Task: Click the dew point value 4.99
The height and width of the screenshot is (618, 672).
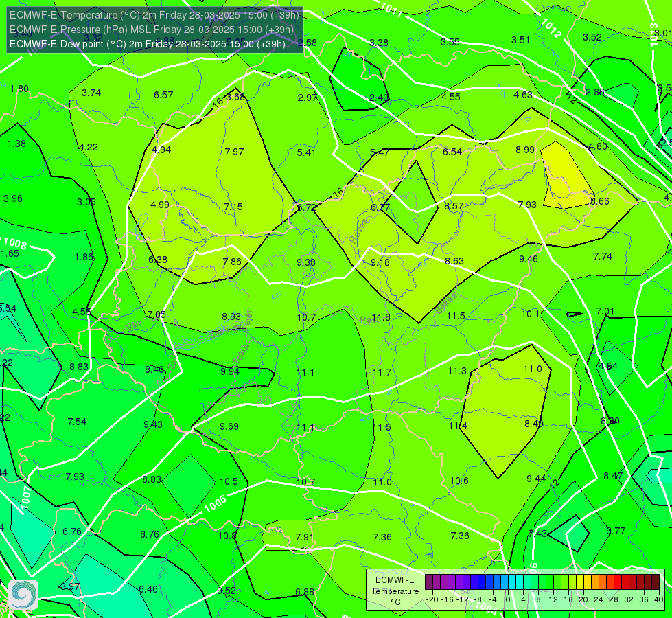Action: 160,205
